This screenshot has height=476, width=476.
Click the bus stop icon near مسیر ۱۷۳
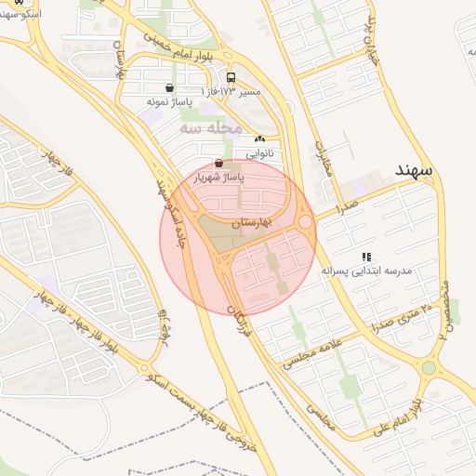(231, 77)
